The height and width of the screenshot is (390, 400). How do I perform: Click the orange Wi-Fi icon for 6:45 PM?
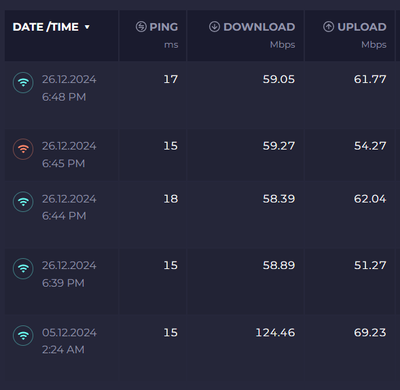(23, 149)
